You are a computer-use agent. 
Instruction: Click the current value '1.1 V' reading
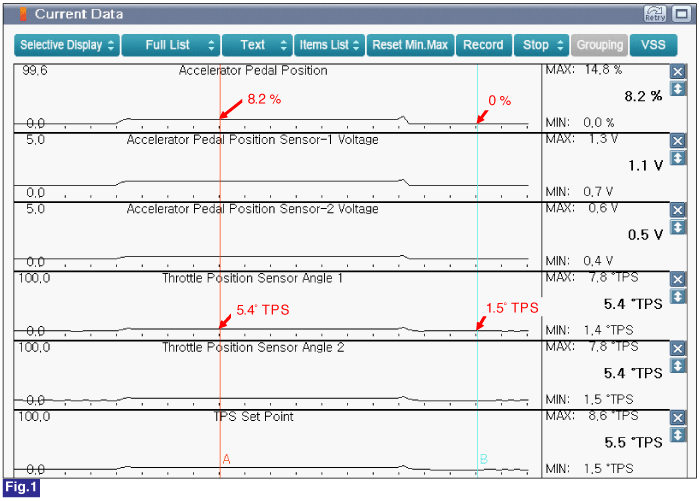(x=646, y=166)
